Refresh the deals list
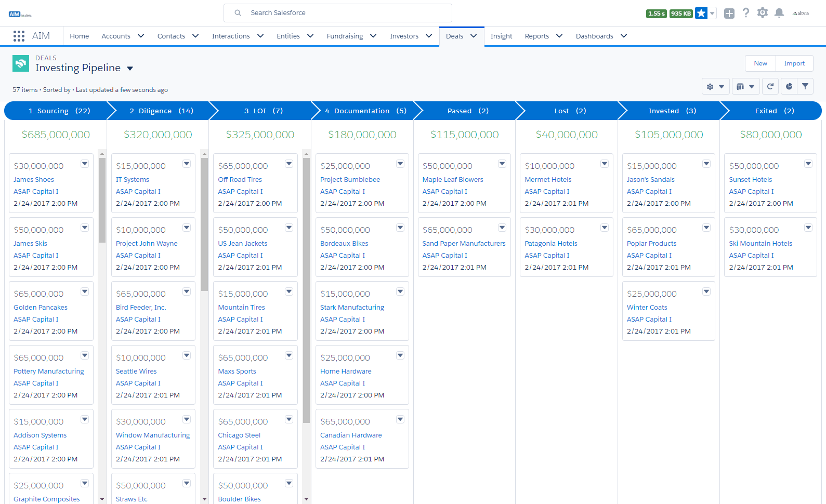 coord(770,87)
